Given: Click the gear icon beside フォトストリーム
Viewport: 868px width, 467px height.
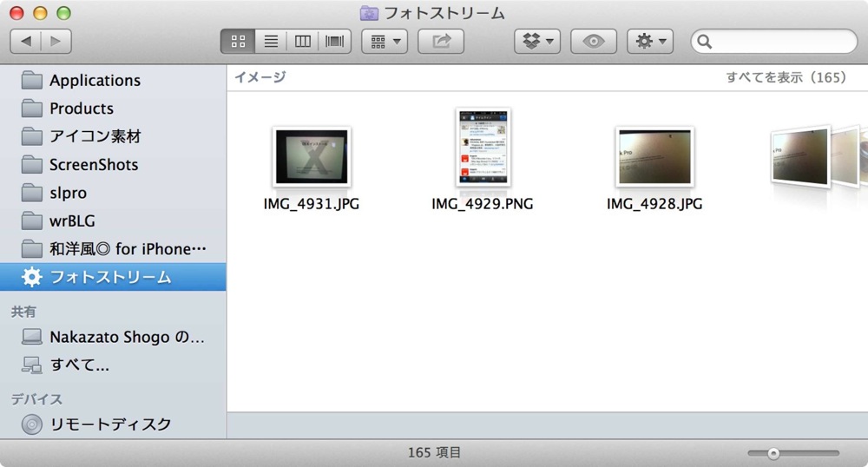Looking at the screenshot, I should pyautogui.click(x=31, y=277).
